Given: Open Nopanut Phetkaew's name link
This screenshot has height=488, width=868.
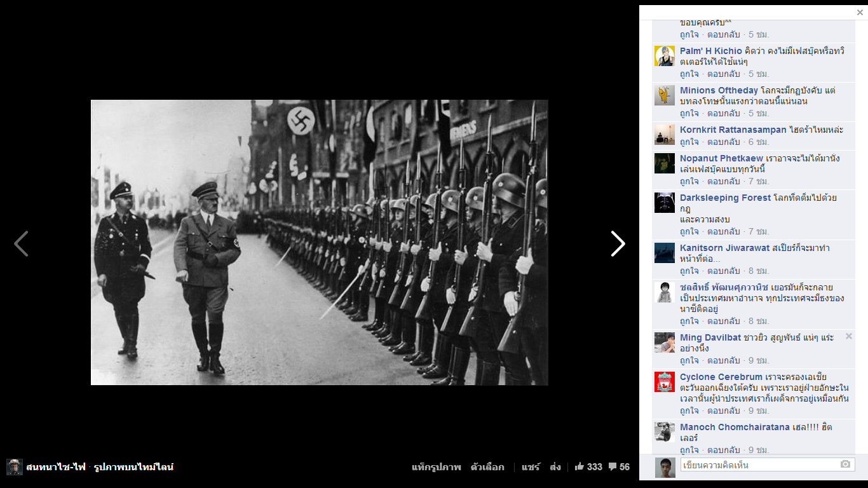Looking at the screenshot, I should [722, 158].
